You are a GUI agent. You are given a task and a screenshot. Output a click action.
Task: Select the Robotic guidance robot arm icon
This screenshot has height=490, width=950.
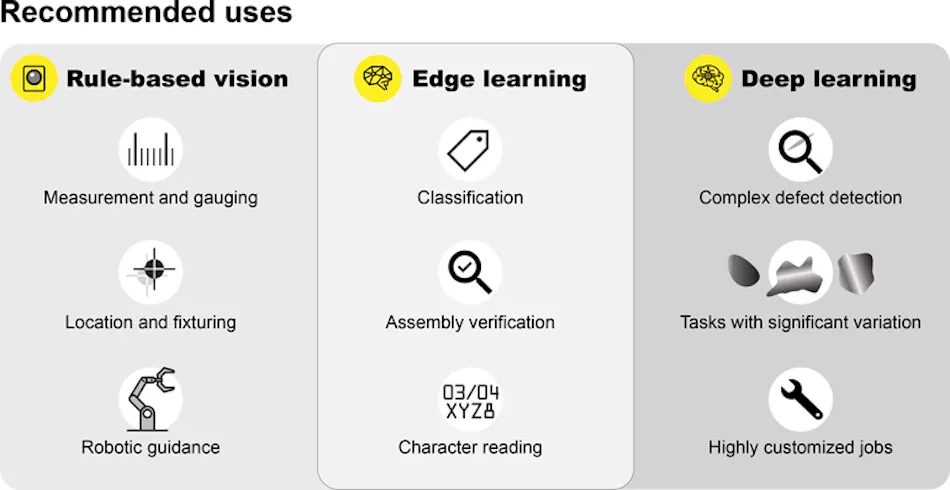(x=151, y=398)
